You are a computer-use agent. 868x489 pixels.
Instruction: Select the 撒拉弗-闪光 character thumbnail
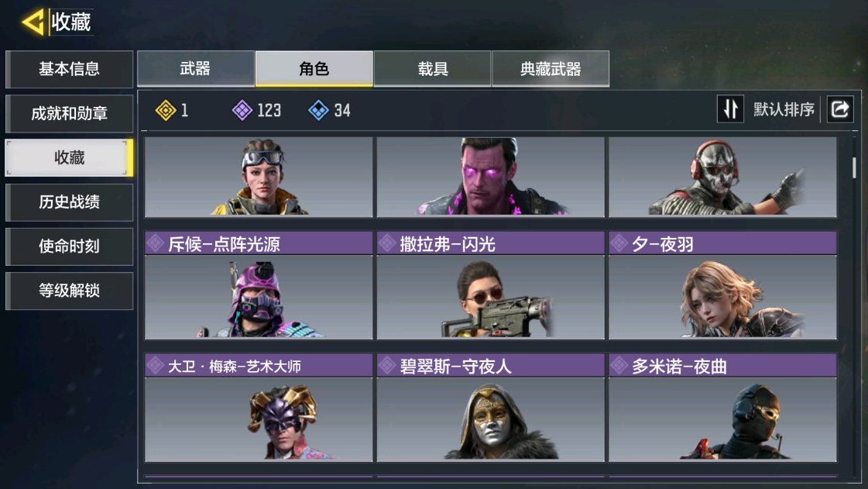[x=490, y=297]
